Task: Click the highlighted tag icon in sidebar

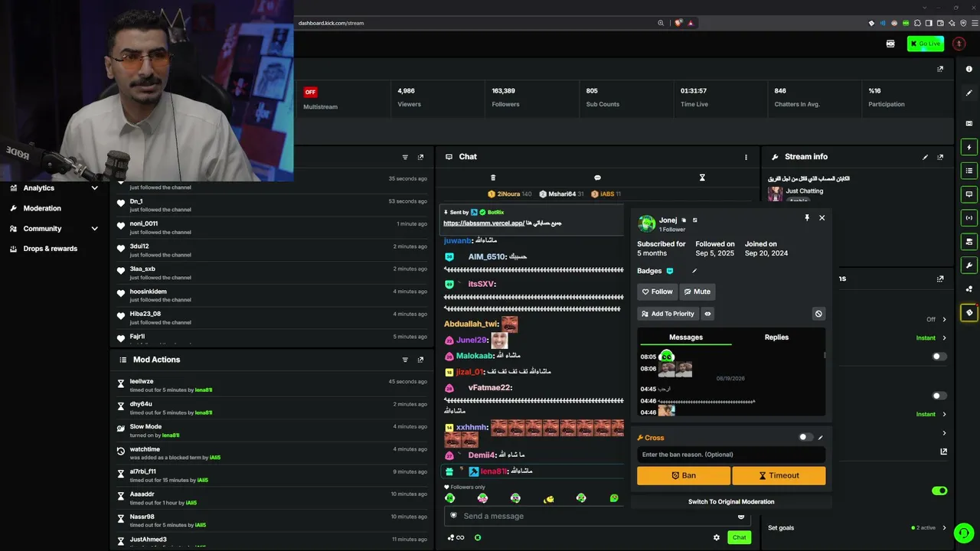Action: click(x=969, y=312)
